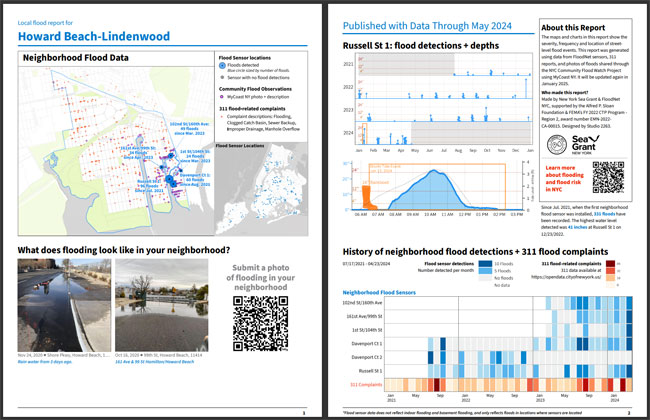This screenshot has height=420, width=650.
Task: Click the 'Neighborhood Flood Sensors' blue subheading
Action: 379,292
